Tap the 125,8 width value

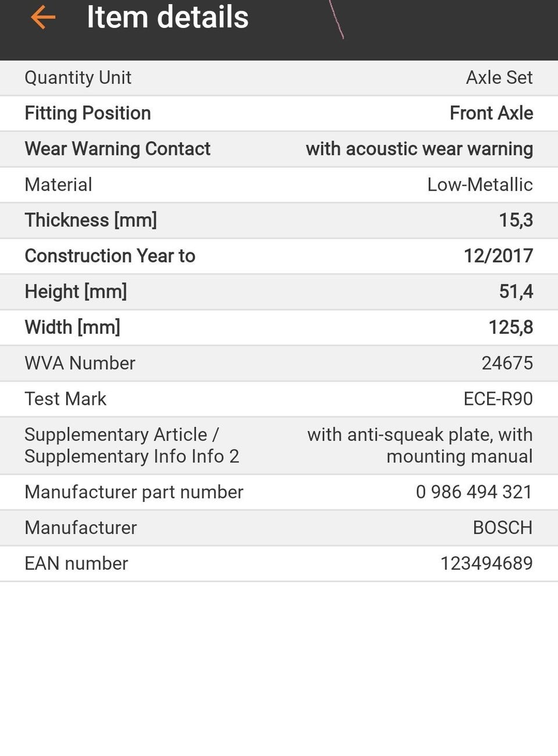click(510, 327)
